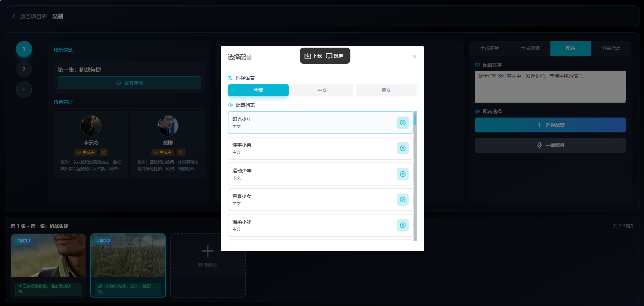The width and height of the screenshot is (644, 306).
Task: Switch to 分镜信息 tab
Action: [x=611, y=48]
